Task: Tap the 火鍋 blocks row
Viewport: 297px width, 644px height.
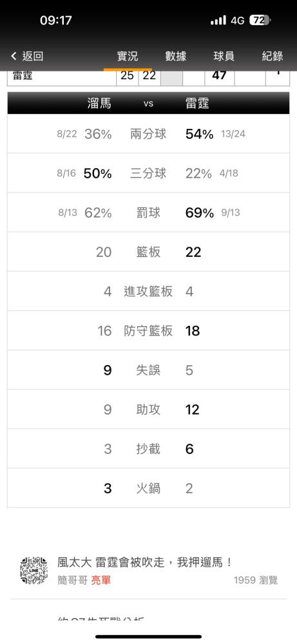Action: 148,488
